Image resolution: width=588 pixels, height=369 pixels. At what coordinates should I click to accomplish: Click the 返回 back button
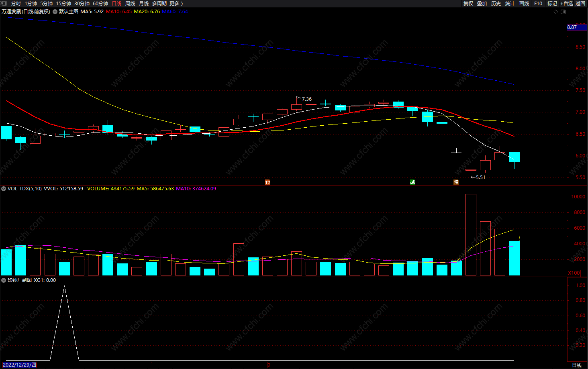point(580,3)
